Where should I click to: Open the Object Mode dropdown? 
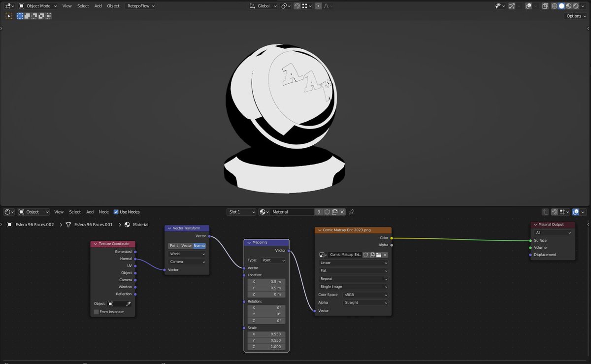(38, 6)
